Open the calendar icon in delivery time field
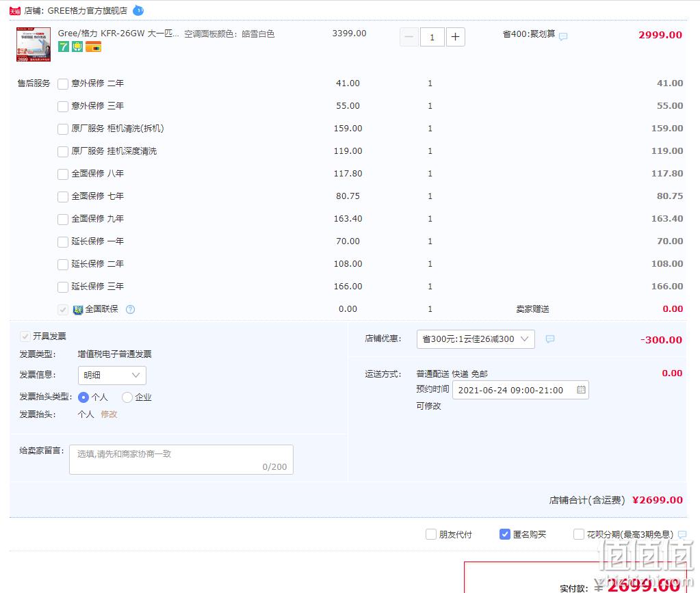Screen dimensions: 700x593 [581, 390]
